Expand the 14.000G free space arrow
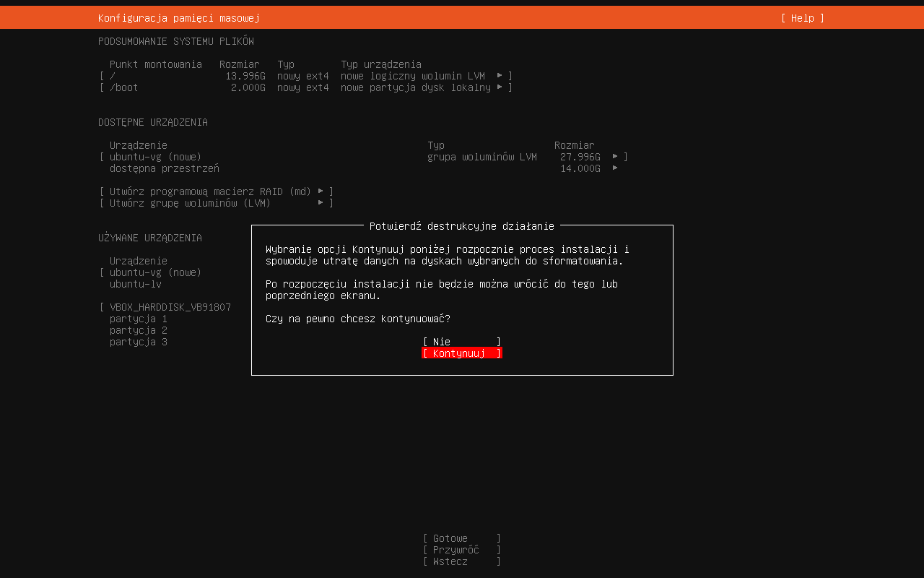 [x=615, y=168]
